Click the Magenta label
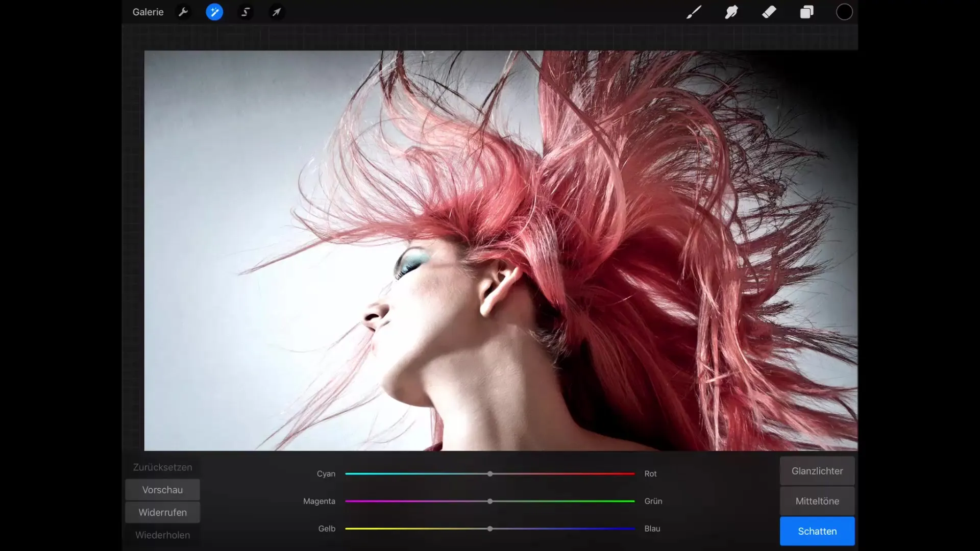The width and height of the screenshot is (980, 551). pos(319,502)
